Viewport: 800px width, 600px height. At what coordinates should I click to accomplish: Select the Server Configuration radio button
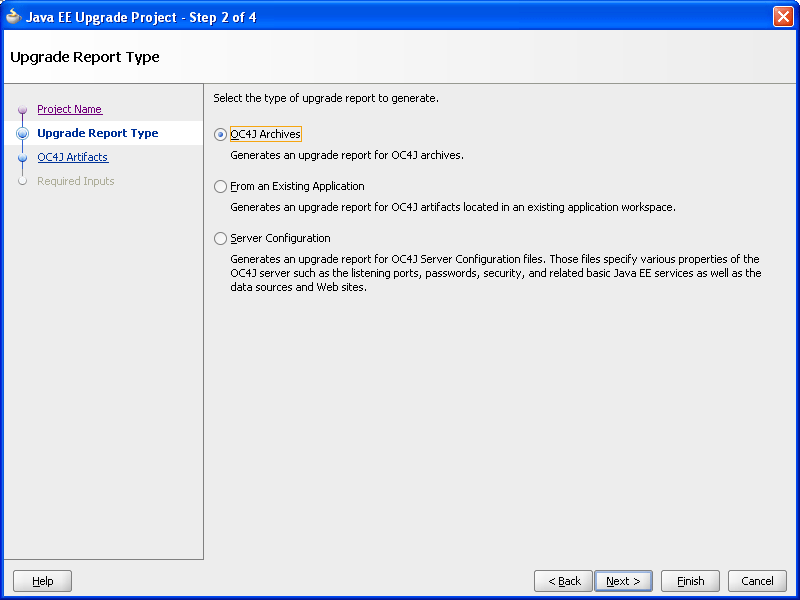(x=221, y=238)
